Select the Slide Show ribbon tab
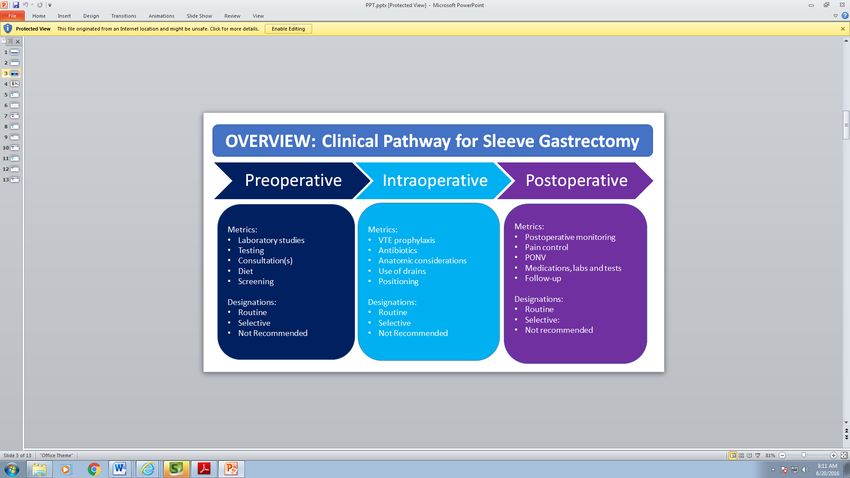This screenshot has width=850, height=478. coord(199,16)
